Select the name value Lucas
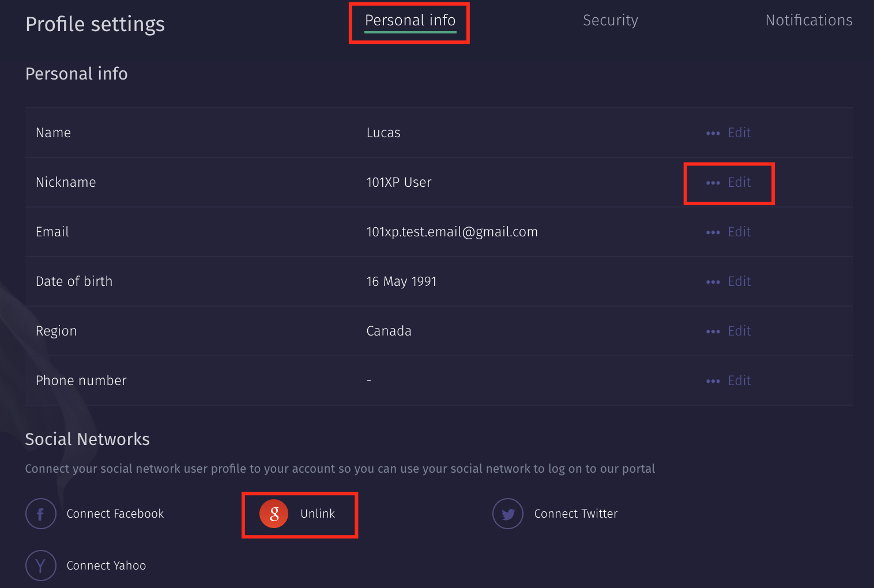 (383, 133)
